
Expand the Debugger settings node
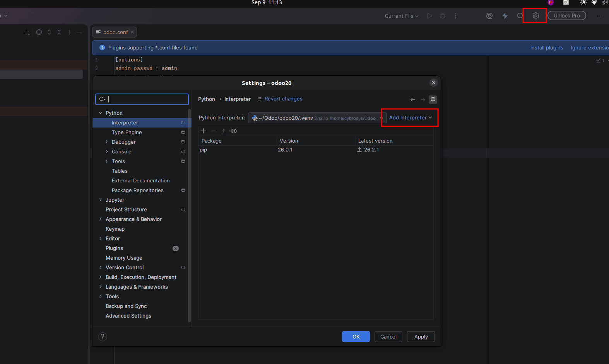click(x=107, y=142)
